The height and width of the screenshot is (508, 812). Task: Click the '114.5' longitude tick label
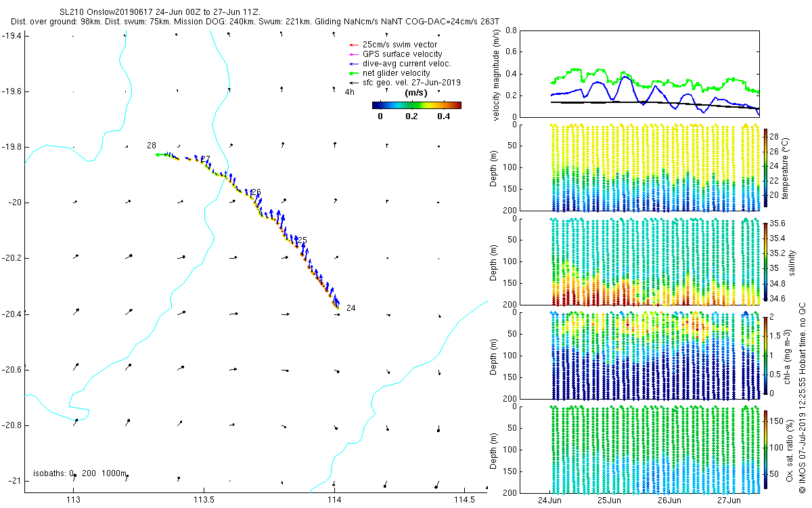(x=464, y=500)
